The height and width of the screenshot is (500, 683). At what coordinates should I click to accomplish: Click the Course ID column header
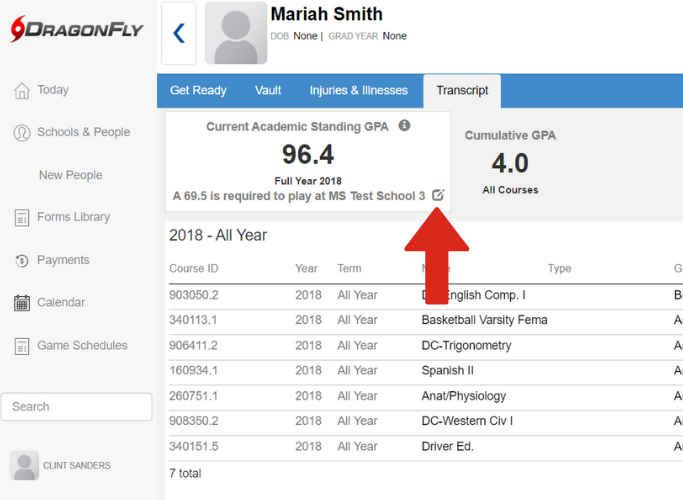(193, 269)
